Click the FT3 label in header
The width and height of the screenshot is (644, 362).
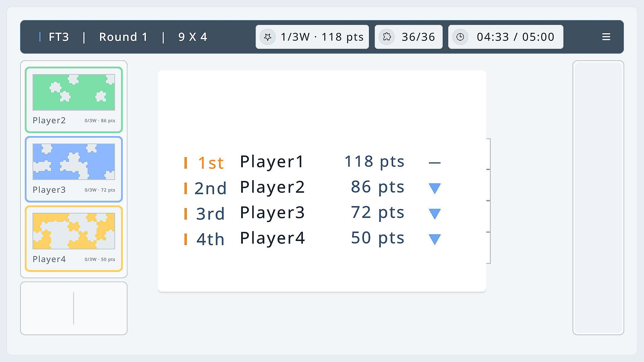pyautogui.click(x=59, y=37)
